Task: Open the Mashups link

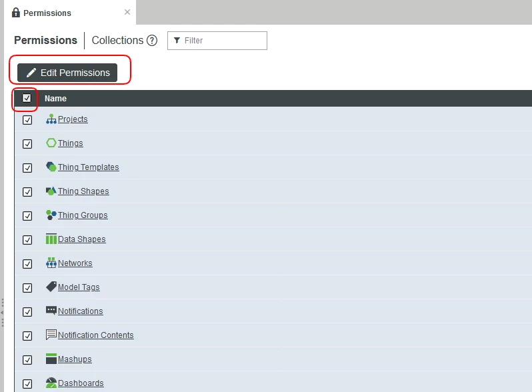Action: click(x=75, y=359)
